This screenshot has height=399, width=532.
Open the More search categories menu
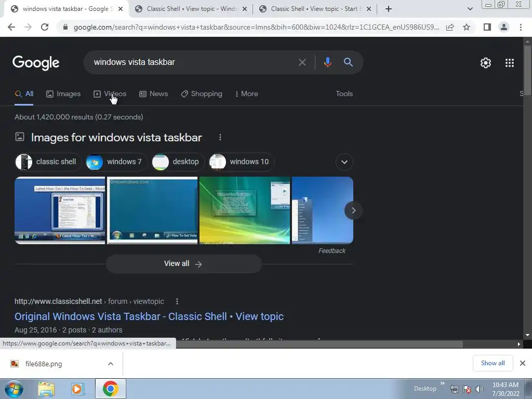click(x=247, y=94)
